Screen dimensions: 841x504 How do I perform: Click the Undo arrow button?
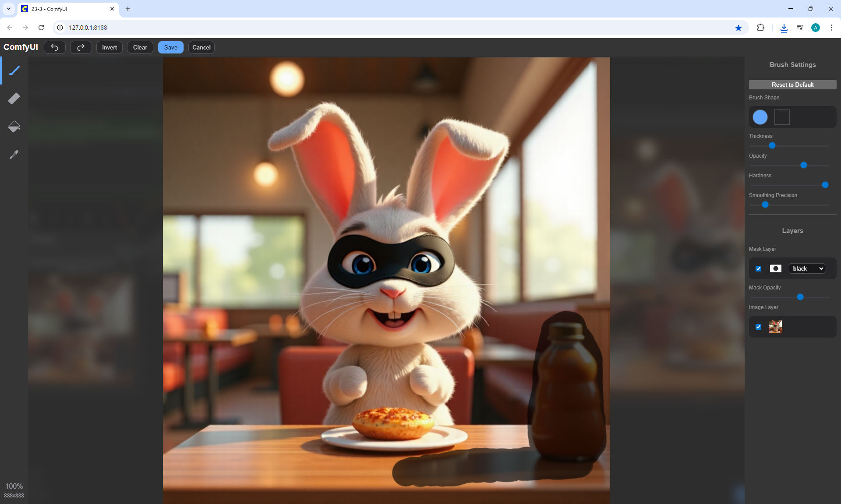(55, 47)
